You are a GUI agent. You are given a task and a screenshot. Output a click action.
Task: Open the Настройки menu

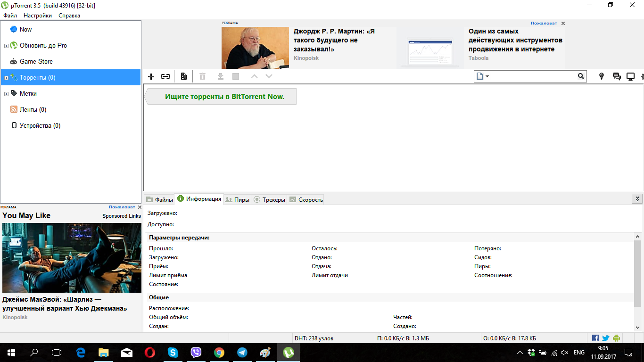38,16
